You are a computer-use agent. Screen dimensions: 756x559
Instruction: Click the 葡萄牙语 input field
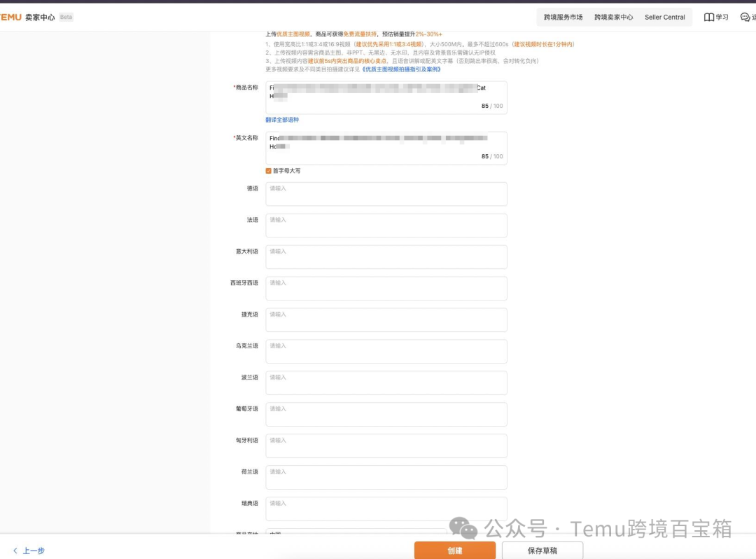[386, 414]
